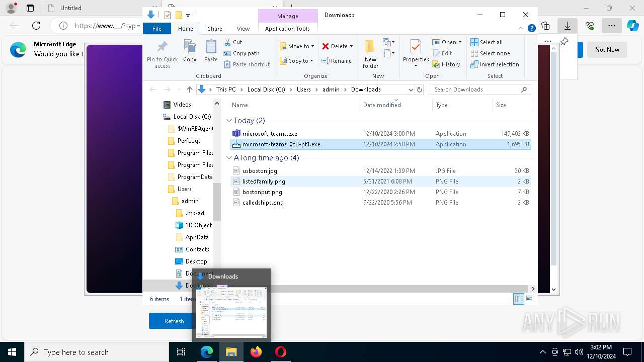Open the Copy to dropdown
Screen dimensions: 644x362
coord(297,61)
